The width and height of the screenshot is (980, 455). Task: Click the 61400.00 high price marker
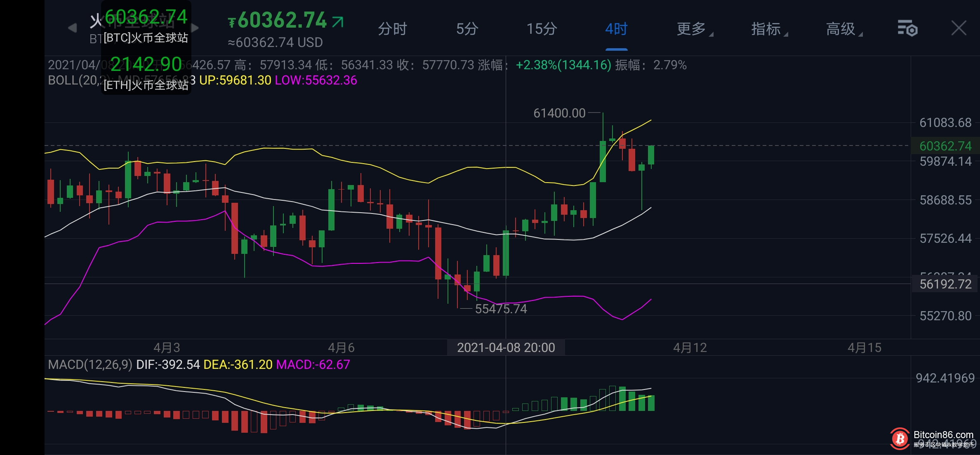click(559, 113)
